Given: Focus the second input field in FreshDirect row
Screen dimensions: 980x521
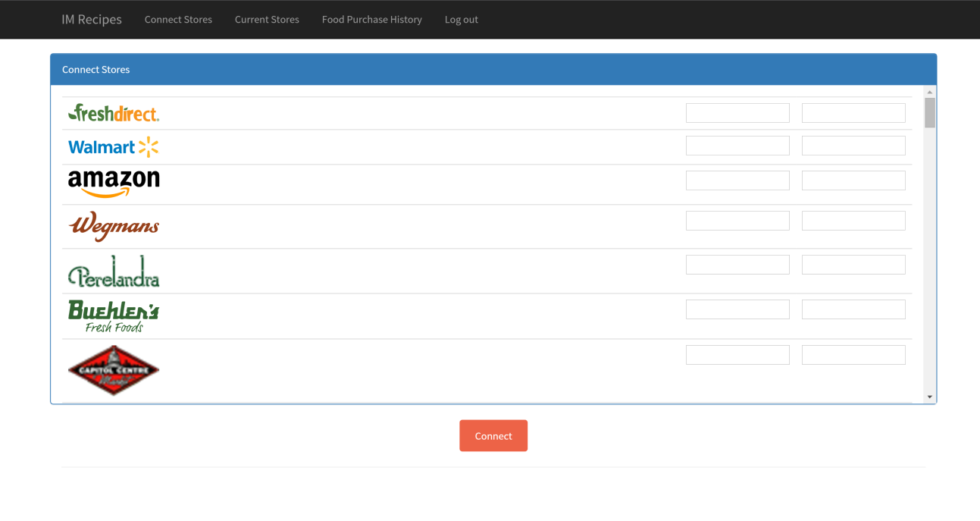Looking at the screenshot, I should coord(853,113).
